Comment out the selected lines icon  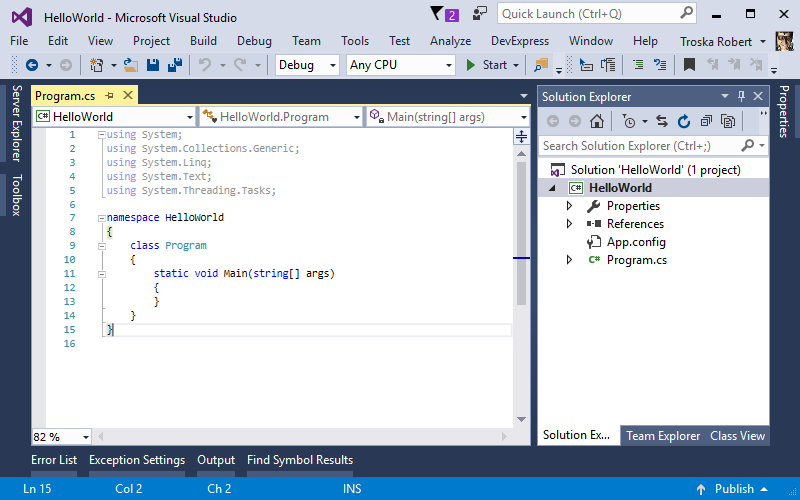point(638,65)
